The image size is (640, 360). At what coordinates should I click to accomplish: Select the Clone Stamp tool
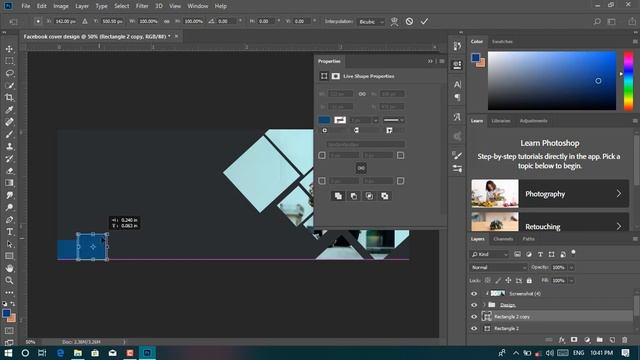point(9,146)
